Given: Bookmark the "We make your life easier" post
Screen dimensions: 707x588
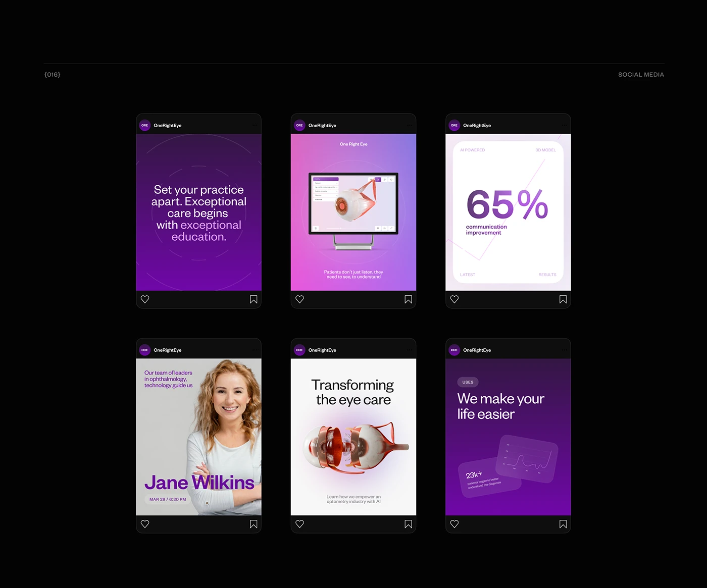Looking at the screenshot, I should coord(563,524).
